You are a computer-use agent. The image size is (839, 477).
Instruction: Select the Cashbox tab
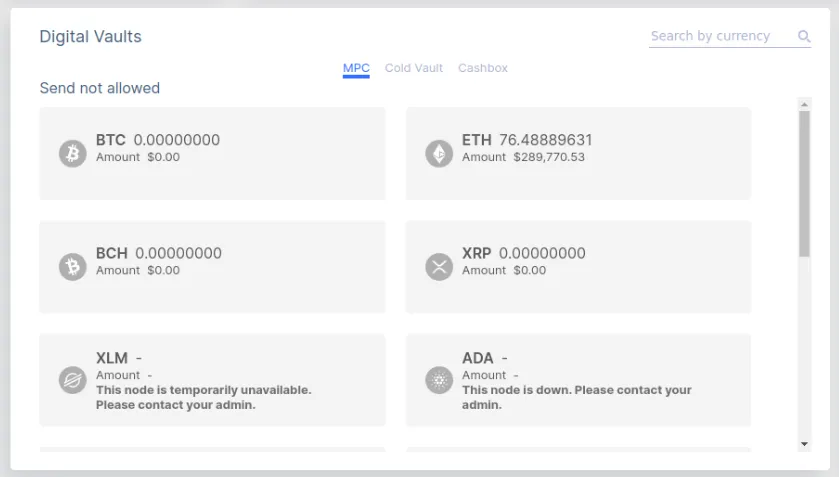pyautogui.click(x=483, y=68)
